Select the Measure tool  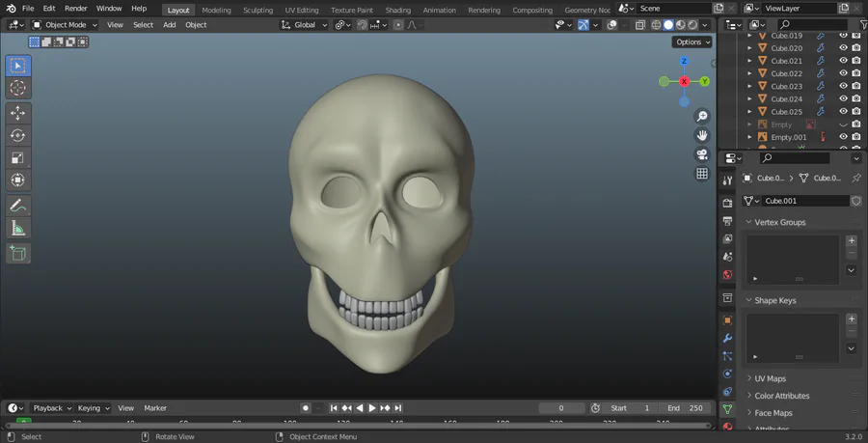[18, 228]
